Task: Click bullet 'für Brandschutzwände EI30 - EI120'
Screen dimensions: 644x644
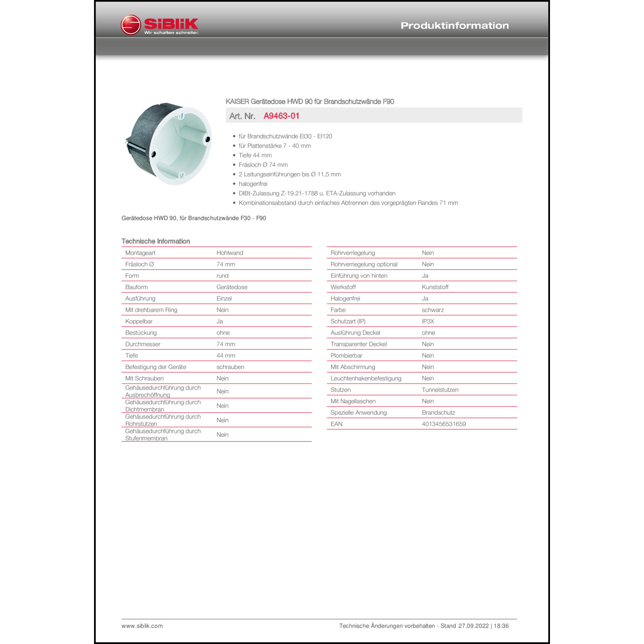Action: click(286, 136)
